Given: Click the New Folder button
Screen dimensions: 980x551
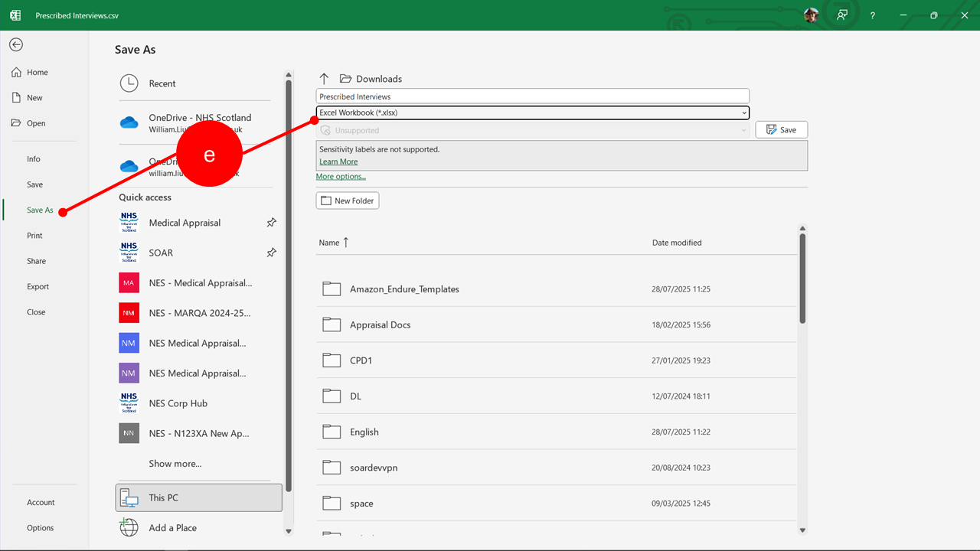Looking at the screenshot, I should pos(347,201).
